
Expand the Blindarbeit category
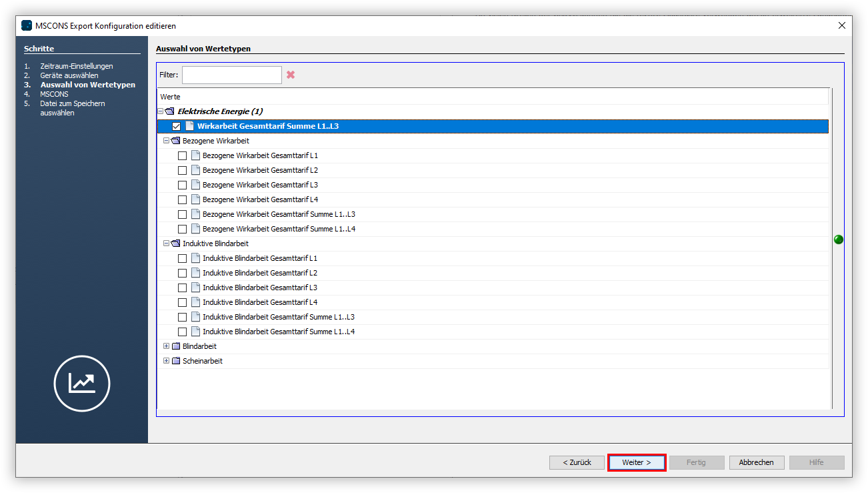(165, 346)
